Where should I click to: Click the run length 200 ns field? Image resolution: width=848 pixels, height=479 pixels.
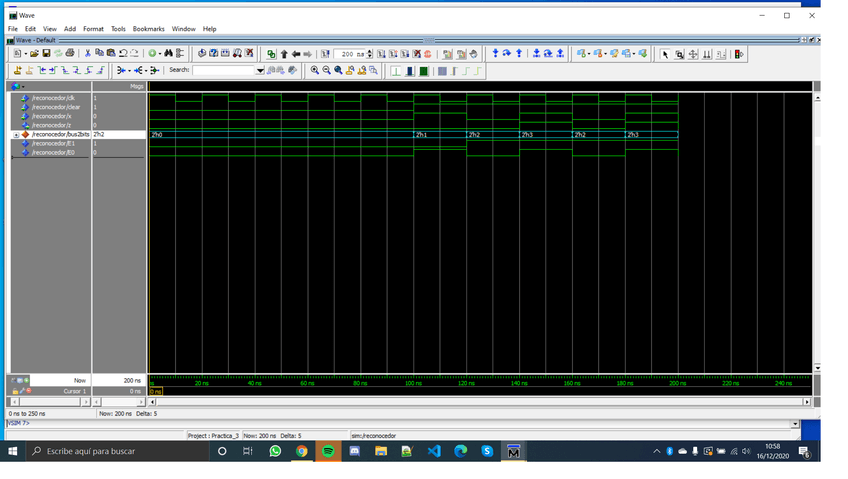(x=349, y=54)
